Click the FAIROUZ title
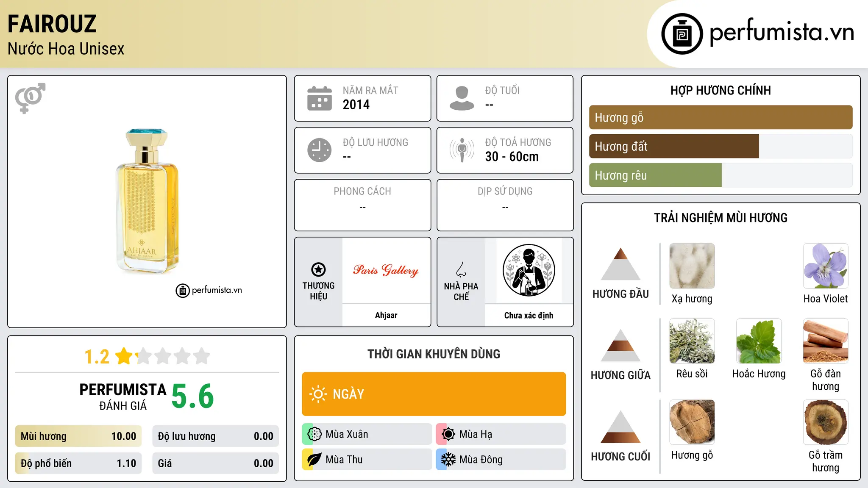This screenshot has height=488, width=868. tap(52, 24)
